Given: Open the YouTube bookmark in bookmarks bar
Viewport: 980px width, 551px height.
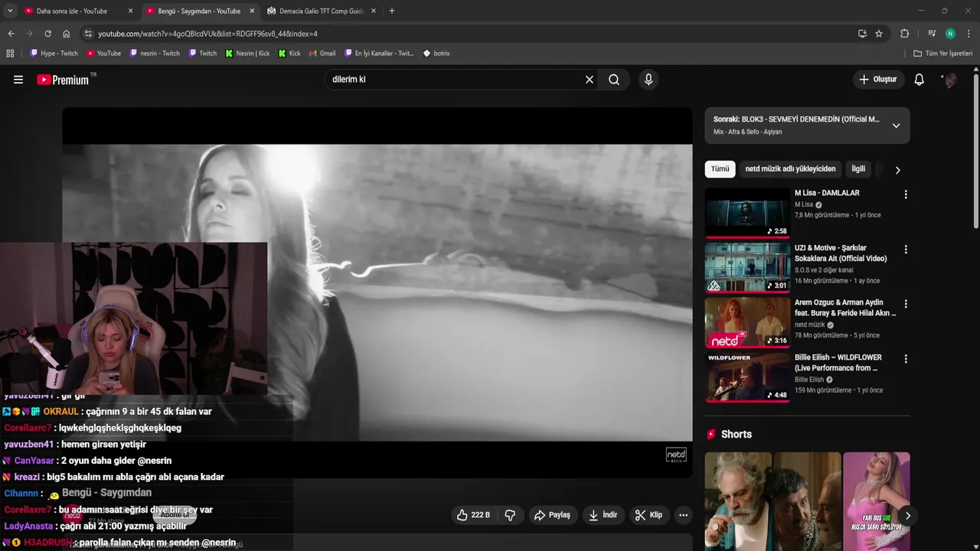Looking at the screenshot, I should click(103, 54).
